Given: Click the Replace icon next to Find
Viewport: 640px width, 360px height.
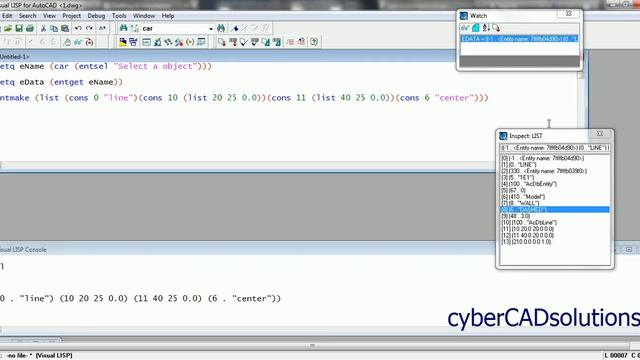Looking at the screenshot, I should [134, 28].
